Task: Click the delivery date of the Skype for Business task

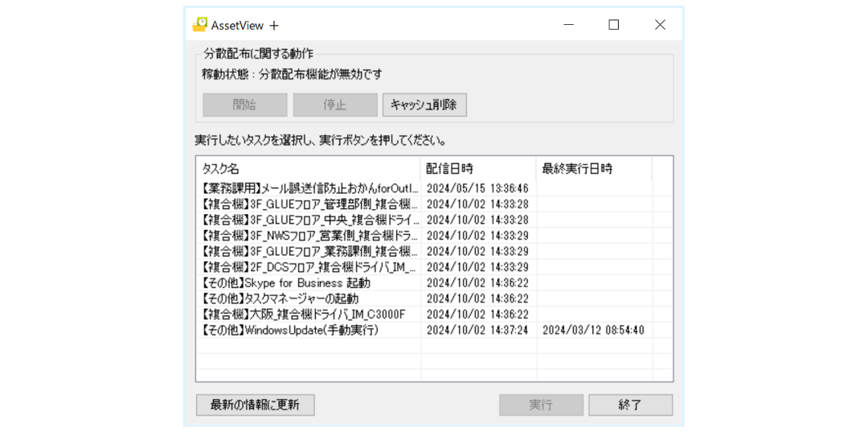Action: pyautogui.click(x=477, y=282)
